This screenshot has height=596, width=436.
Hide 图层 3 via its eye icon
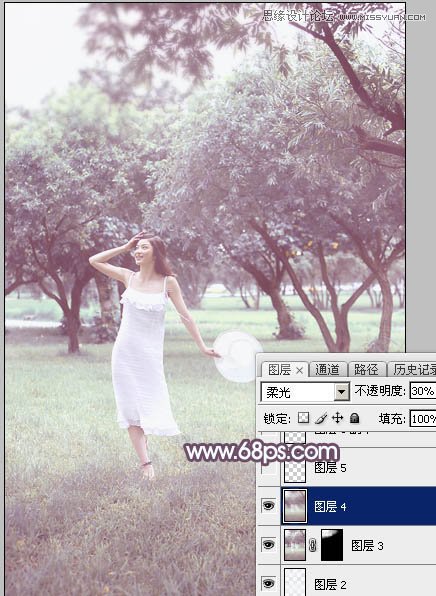[x=268, y=545]
